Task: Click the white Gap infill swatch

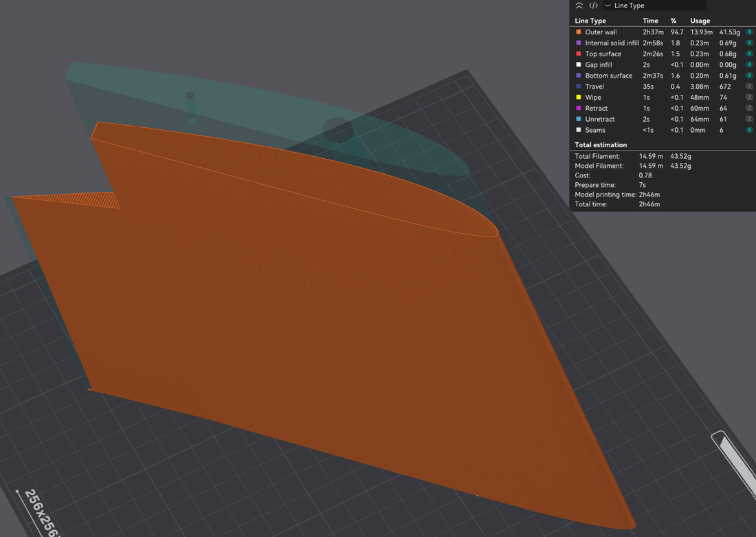Action: (579, 65)
